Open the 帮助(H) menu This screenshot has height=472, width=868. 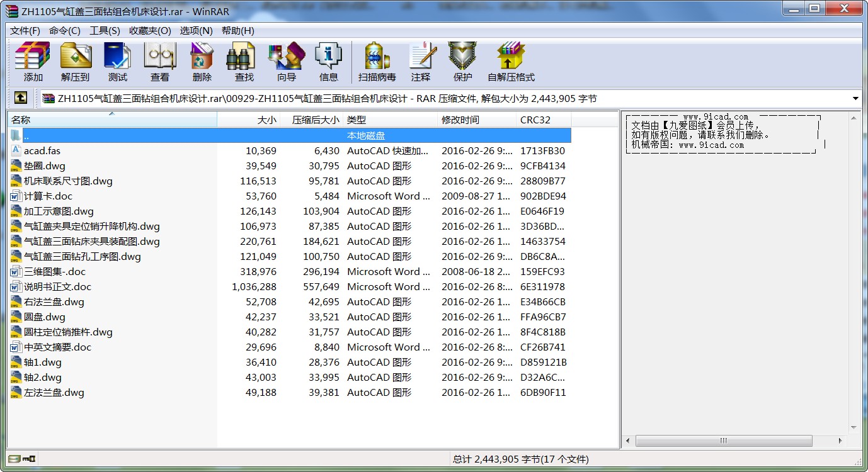(x=238, y=30)
